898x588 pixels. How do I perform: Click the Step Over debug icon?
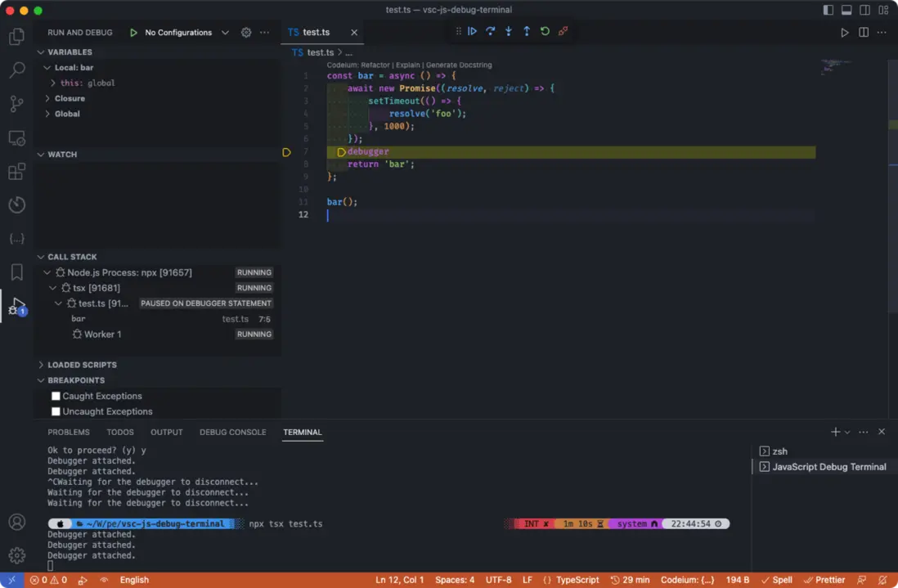click(x=490, y=32)
